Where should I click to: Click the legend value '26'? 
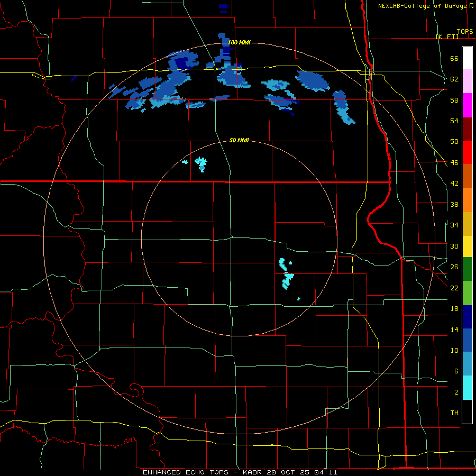[x=454, y=267]
